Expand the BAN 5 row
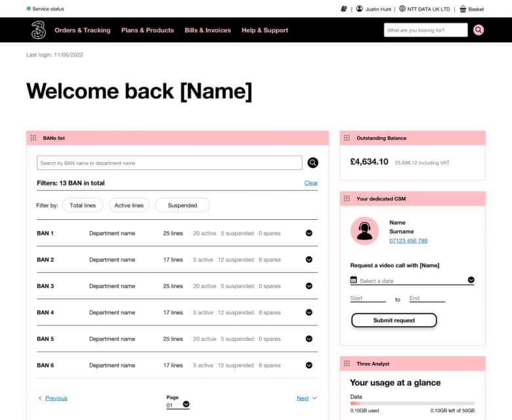The width and height of the screenshot is (512, 420). point(309,339)
